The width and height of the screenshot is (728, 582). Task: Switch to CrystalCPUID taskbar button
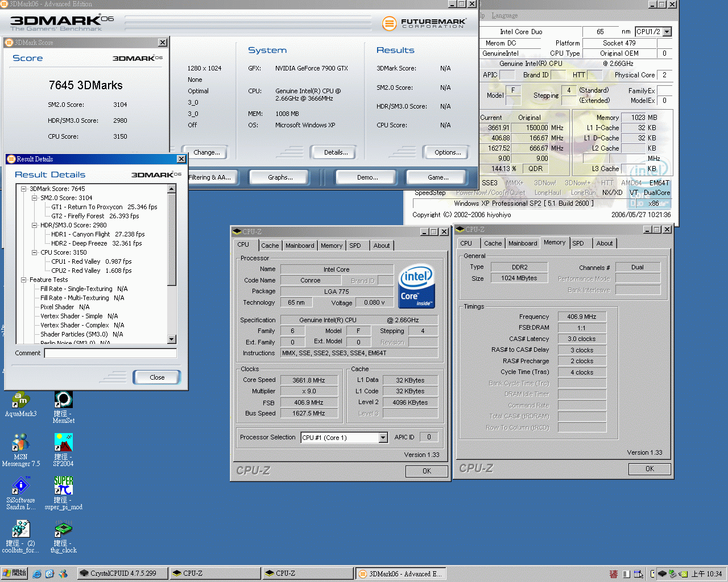122,573
